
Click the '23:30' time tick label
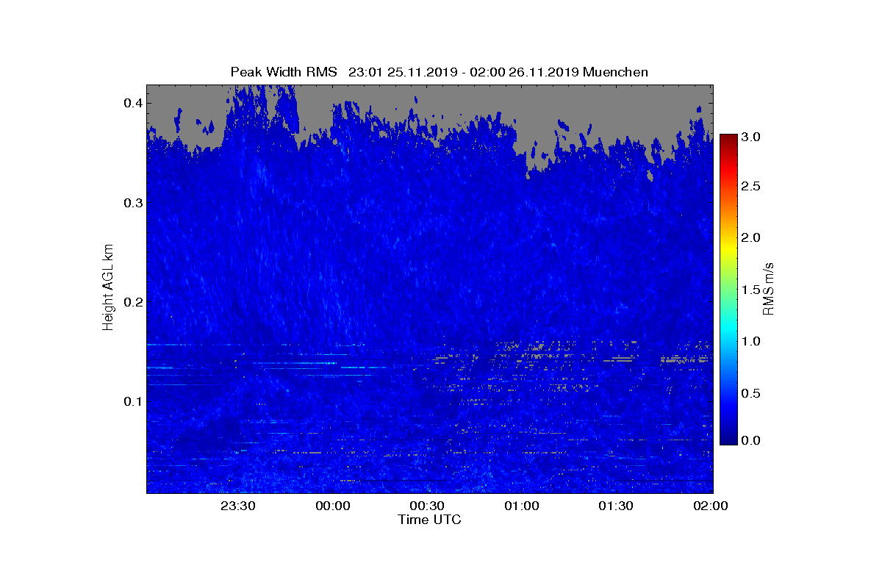[238, 506]
